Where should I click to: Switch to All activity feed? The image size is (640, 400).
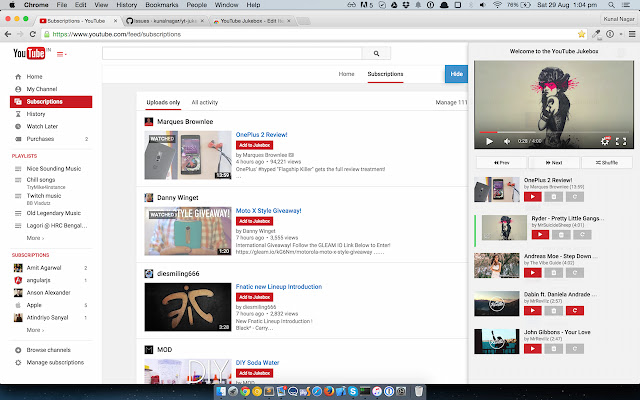pos(204,102)
